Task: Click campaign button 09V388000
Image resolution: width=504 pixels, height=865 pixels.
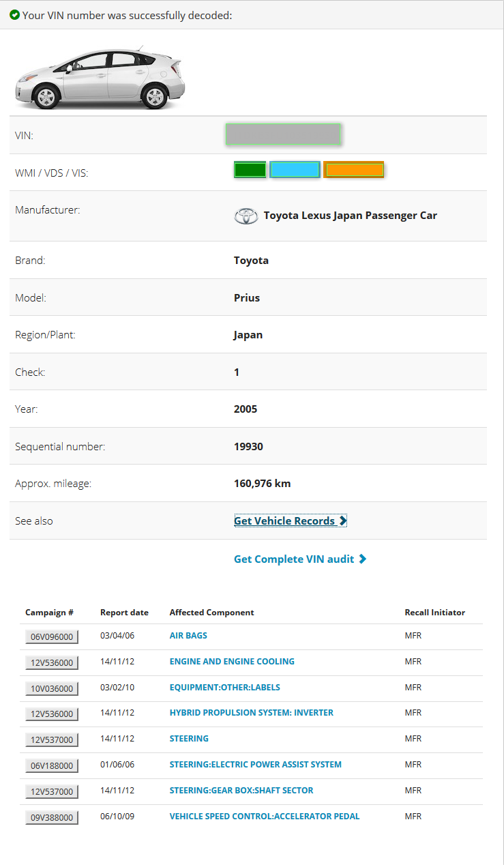Action: point(52,817)
